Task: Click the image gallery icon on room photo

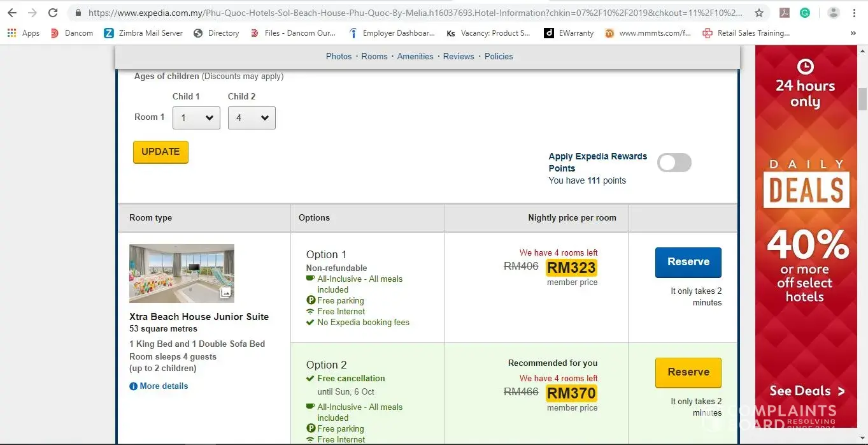Action: [225, 293]
